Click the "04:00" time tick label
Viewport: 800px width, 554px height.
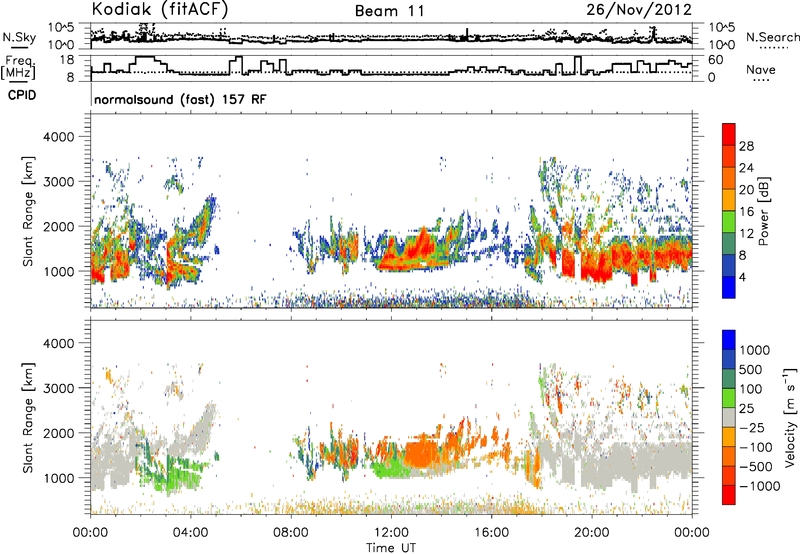(190, 533)
